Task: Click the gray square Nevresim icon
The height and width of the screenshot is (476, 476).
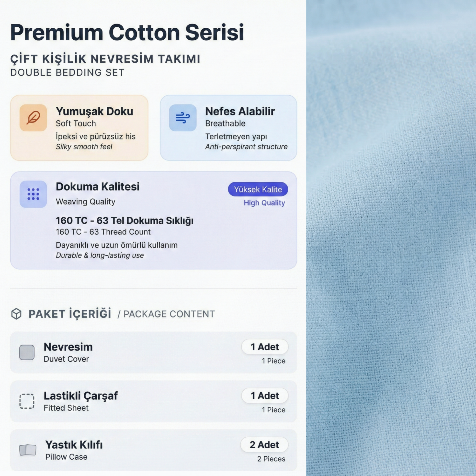Action: 27,352
